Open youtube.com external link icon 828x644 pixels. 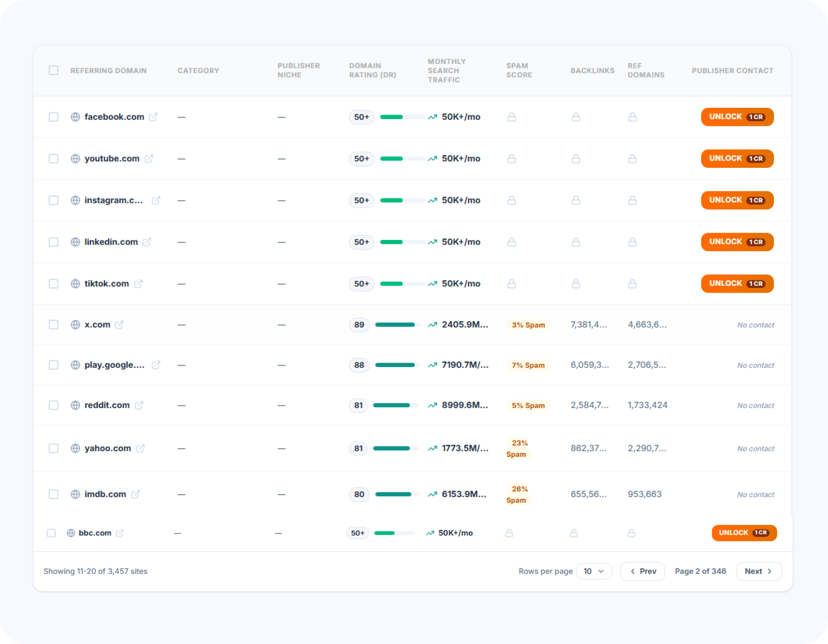(x=149, y=159)
